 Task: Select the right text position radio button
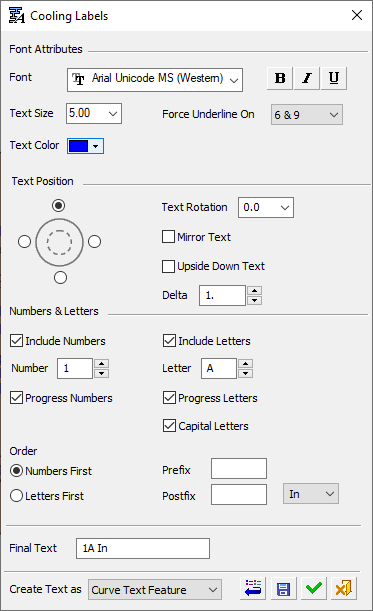pyautogui.click(x=94, y=242)
